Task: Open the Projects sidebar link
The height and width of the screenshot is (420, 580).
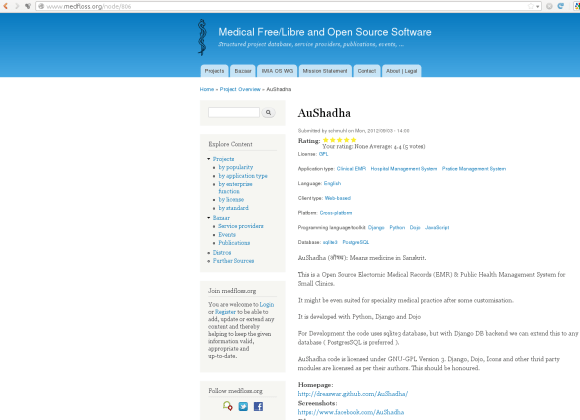Action: coord(223,159)
